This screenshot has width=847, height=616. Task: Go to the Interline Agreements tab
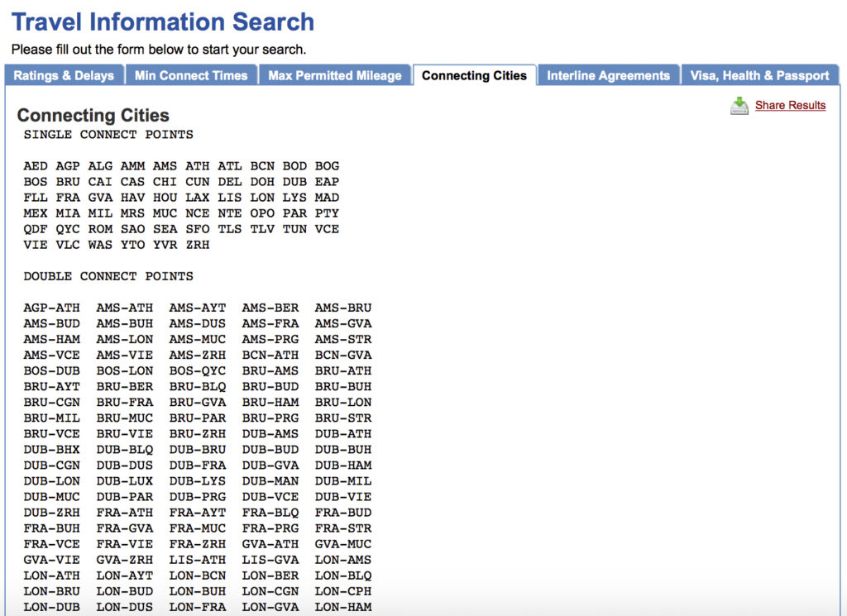pyautogui.click(x=608, y=75)
